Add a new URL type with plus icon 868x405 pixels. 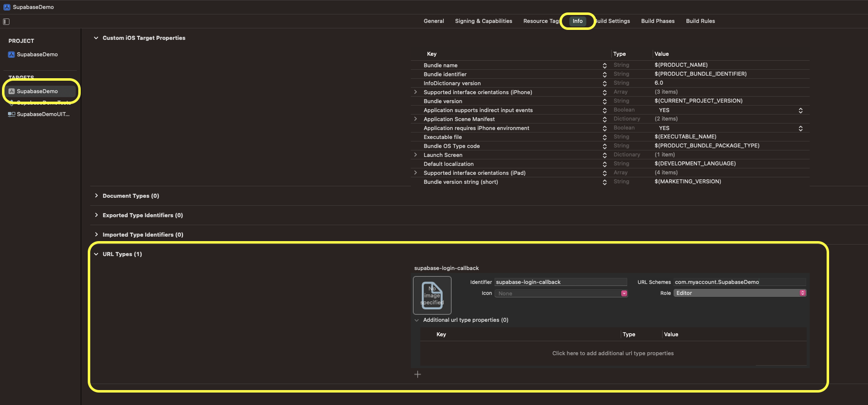(x=418, y=374)
